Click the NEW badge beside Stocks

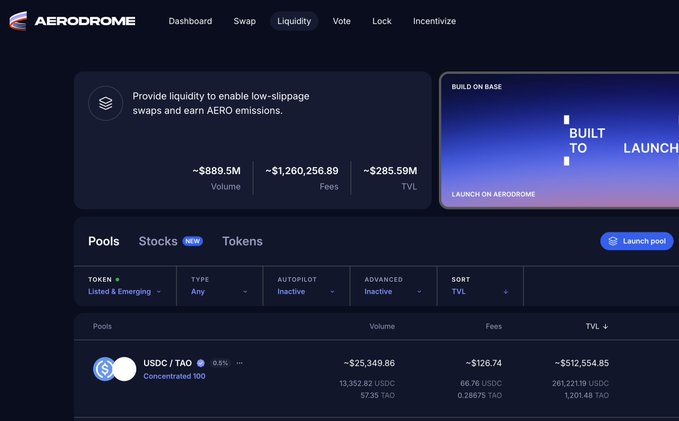tap(193, 241)
